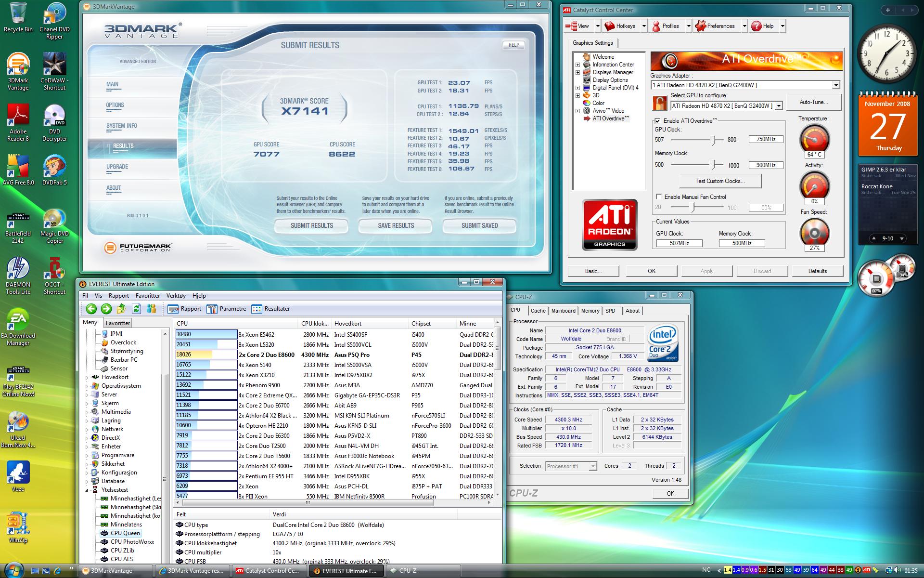Open Adobe Reader 8 desktop icon
The width and height of the screenshot is (924, 578).
(x=18, y=123)
